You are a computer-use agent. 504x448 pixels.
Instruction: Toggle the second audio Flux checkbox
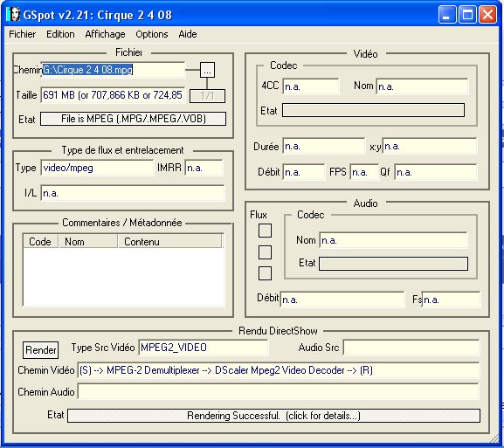265,252
